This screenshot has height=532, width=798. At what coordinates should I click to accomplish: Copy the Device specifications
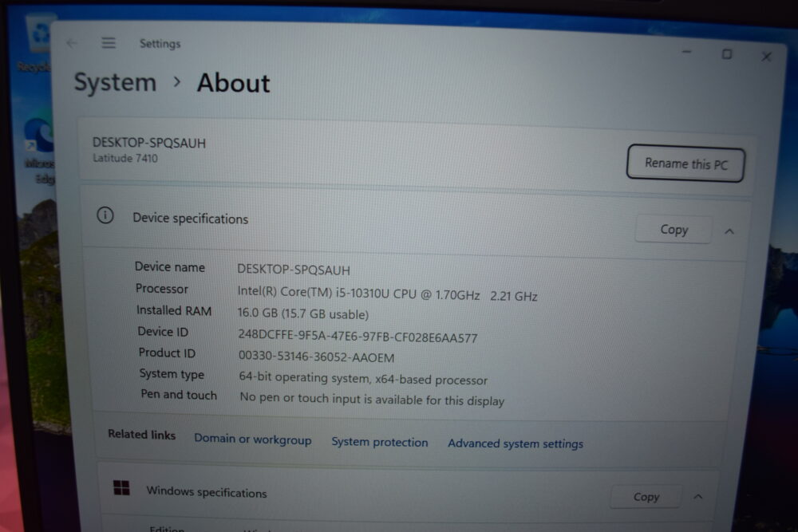pyautogui.click(x=674, y=230)
